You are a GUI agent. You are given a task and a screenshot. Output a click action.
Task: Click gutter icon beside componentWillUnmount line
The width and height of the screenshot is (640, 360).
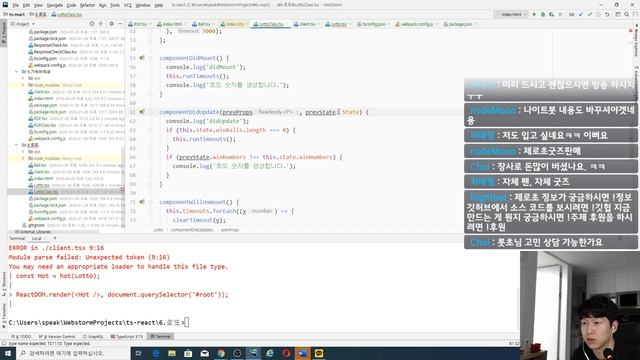pos(142,202)
